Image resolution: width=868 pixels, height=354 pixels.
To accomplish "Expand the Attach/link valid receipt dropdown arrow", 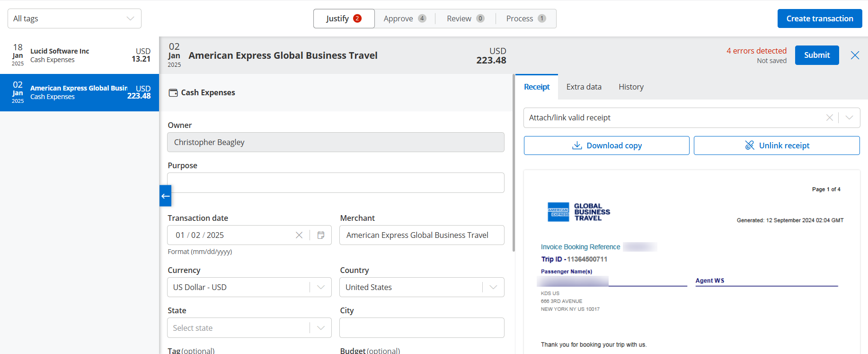I will pos(849,118).
